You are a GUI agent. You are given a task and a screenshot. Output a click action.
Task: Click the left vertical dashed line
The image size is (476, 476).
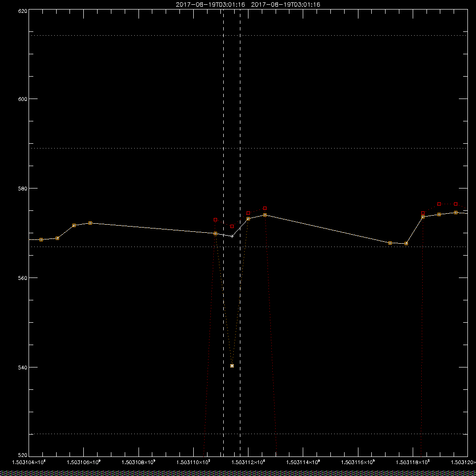tap(223, 232)
